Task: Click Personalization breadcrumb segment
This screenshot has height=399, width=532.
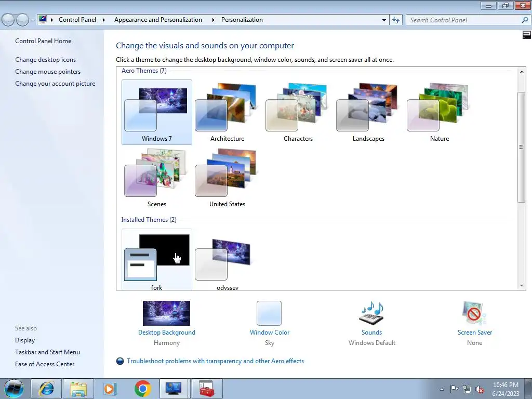Action: [242, 20]
